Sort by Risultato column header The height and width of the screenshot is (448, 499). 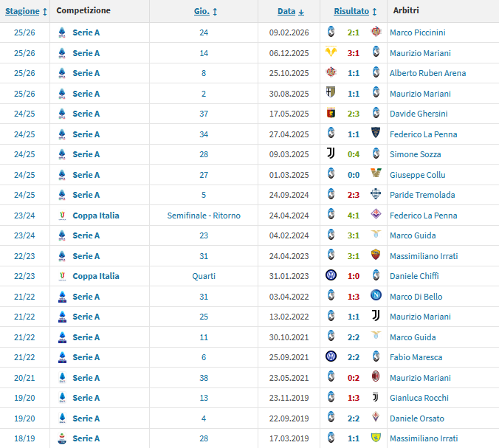[x=351, y=12]
